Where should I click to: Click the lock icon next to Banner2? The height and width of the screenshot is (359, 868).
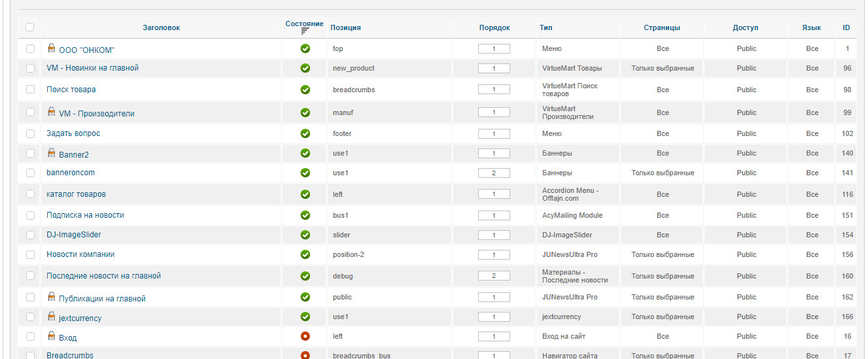(x=52, y=152)
